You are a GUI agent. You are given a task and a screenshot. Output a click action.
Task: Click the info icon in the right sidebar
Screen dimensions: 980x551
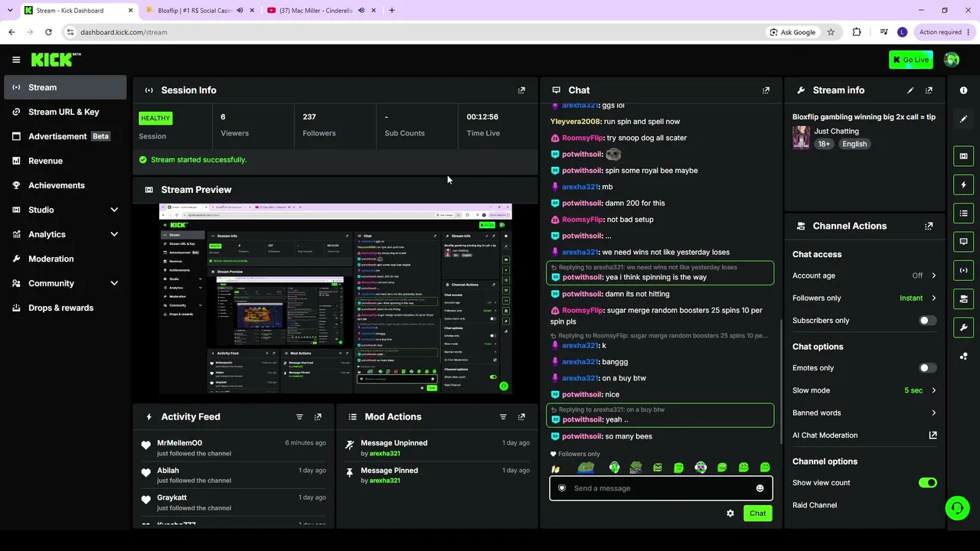[x=963, y=90]
